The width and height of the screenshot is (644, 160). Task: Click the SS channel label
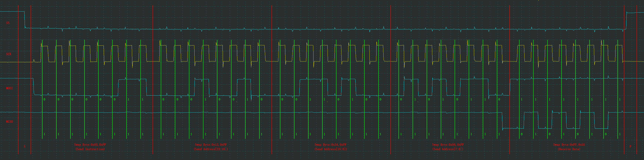(x=8, y=23)
